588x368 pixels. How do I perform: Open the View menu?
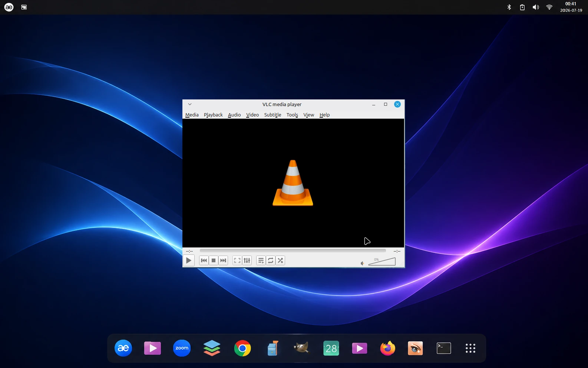(308, 115)
